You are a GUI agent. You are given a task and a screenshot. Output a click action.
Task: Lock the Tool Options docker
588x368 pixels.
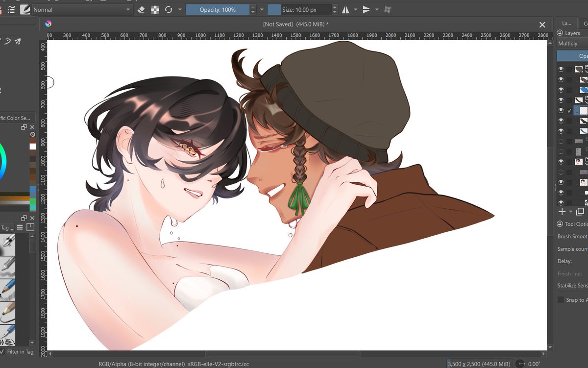[560, 224]
